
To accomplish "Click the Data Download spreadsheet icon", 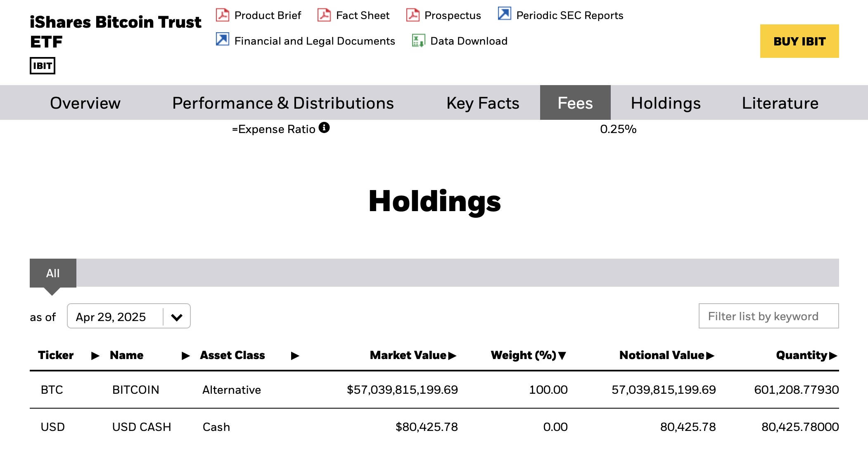I will point(418,40).
